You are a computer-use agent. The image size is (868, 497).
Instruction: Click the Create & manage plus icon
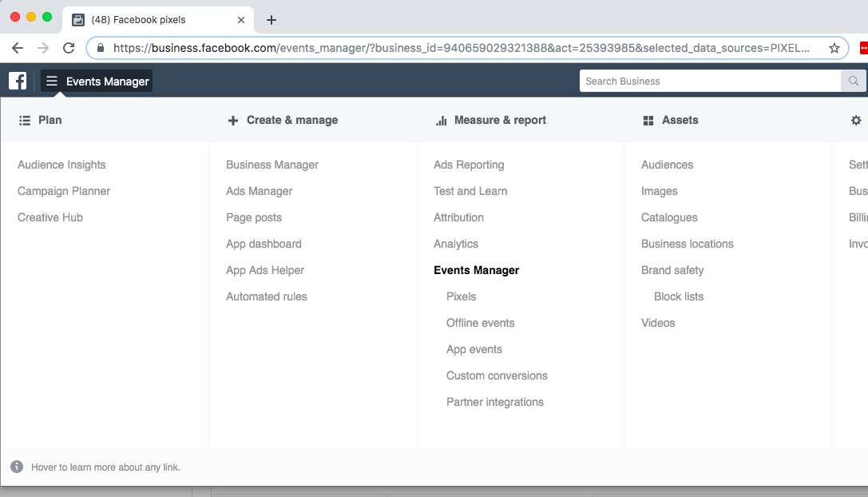pyautogui.click(x=233, y=120)
